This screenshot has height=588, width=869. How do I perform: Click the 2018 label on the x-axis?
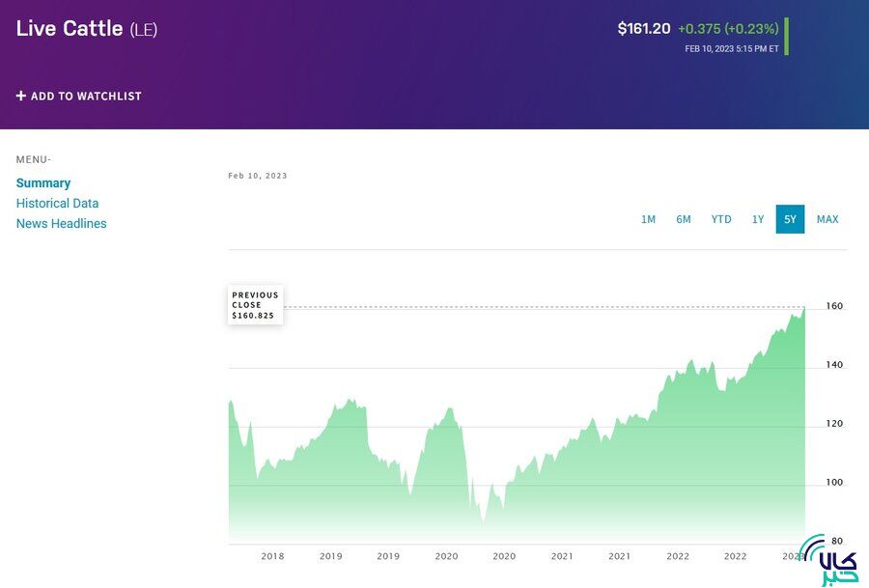272,556
